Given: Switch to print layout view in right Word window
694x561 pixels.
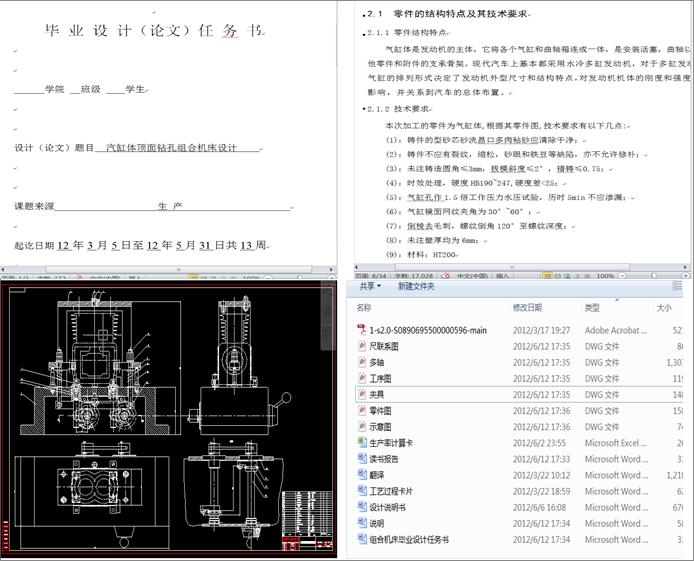Looking at the screenshot, I should [547, 276].
